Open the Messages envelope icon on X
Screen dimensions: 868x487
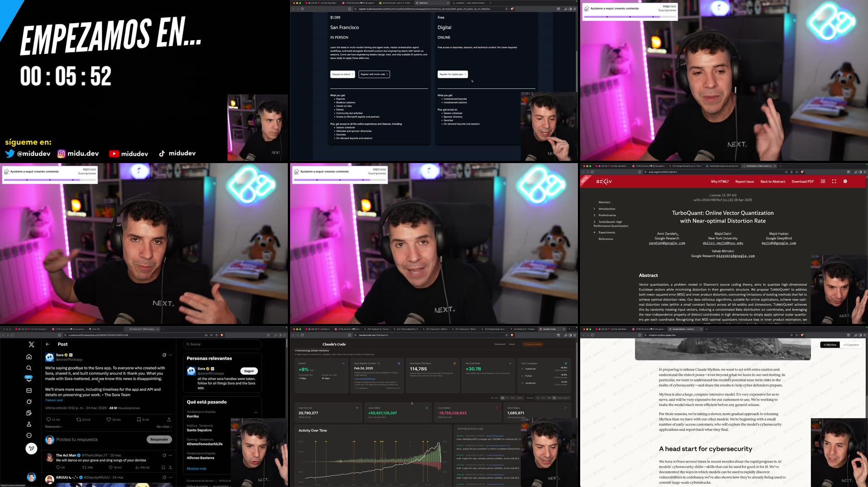pos(29,390)
